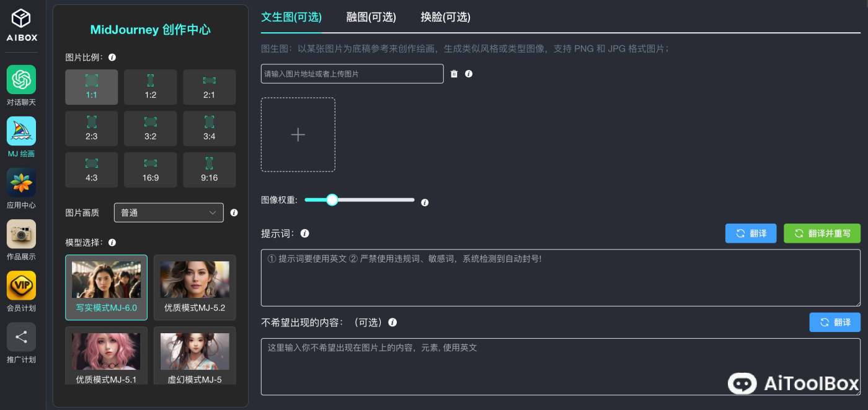Adjust the 图像权重 slider handle
The height and width of the screenshot is (410, 868).
click(332, 199)
